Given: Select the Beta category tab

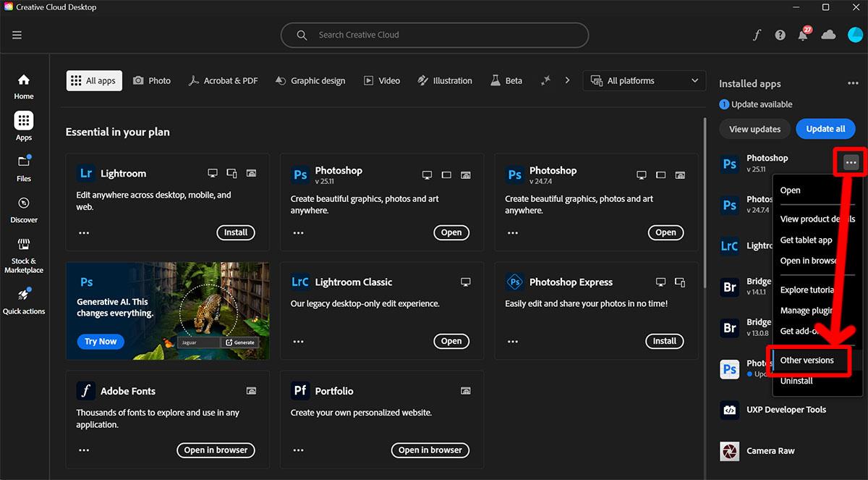Looking at the screenshot, I should coord(506,80).
